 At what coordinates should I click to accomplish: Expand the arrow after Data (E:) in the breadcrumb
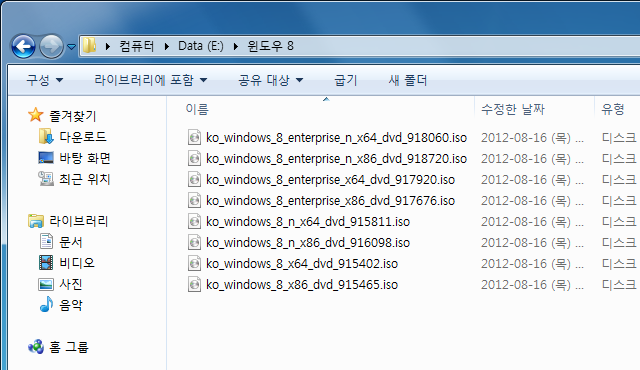(x=236, y=46)
